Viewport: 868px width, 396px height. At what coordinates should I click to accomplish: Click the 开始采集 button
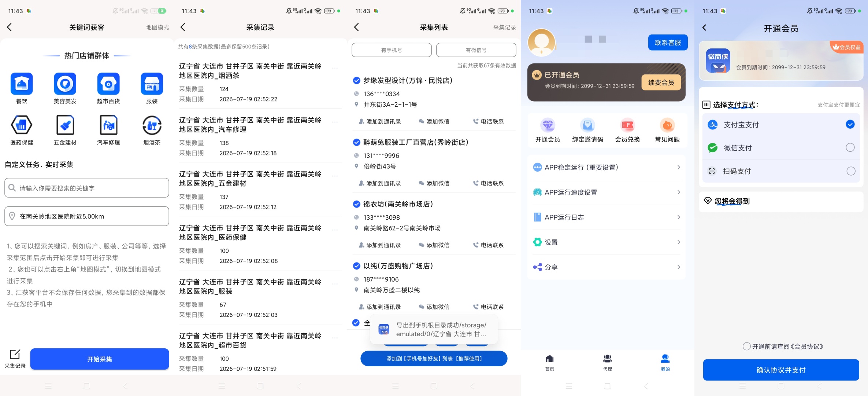100,359
